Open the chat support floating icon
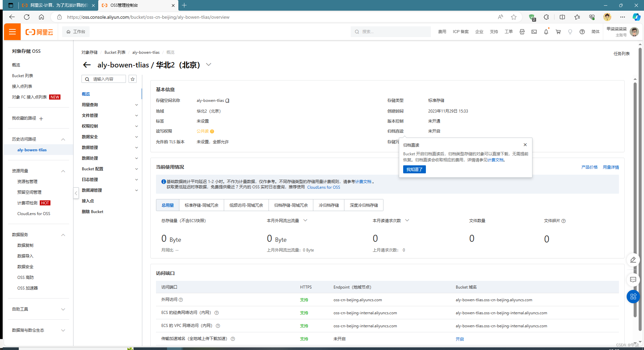The image size is (644, 350). tap(633, 280)
